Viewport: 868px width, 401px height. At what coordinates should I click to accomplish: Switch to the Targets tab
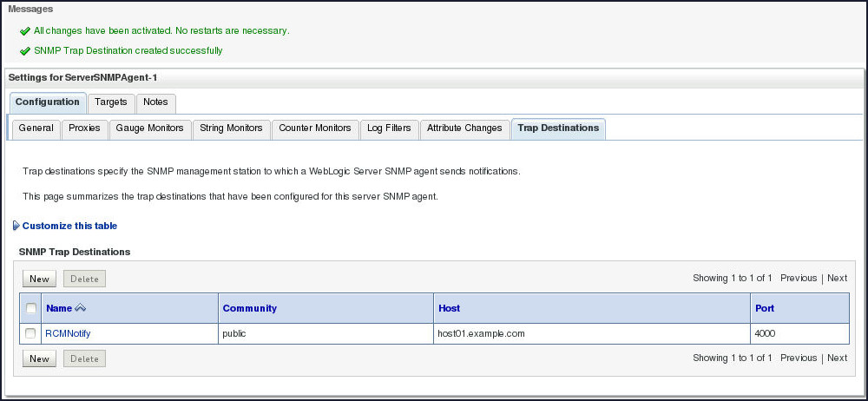click(111, 102)
